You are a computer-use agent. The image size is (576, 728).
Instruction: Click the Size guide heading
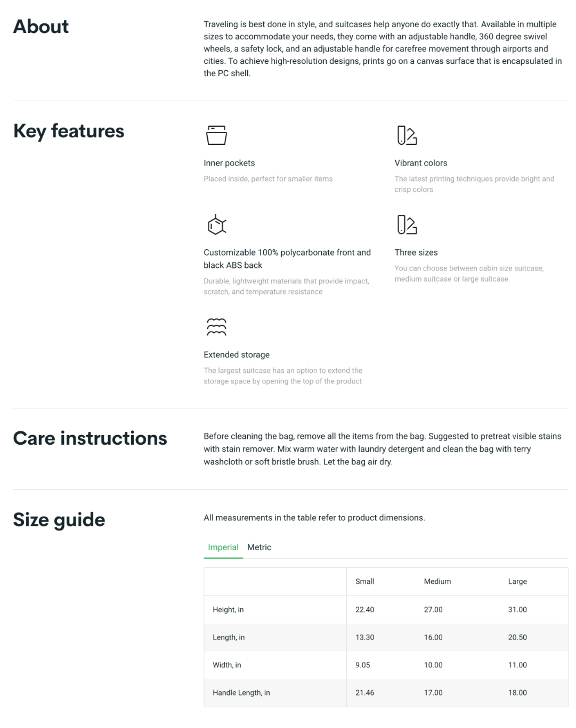[x=59, y=519]
